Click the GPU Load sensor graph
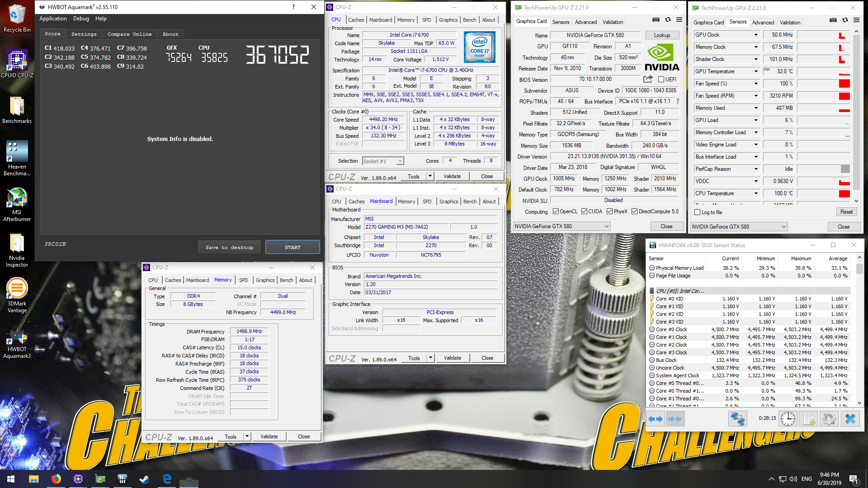 (823, 120)
